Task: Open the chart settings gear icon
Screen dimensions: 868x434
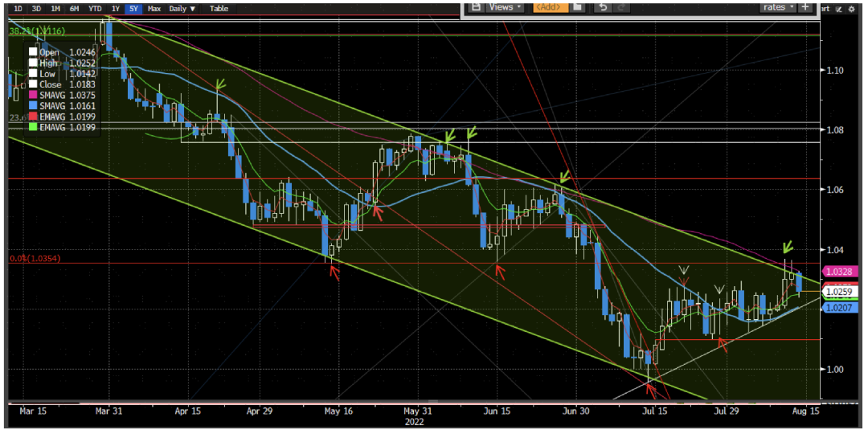Action: [850, 9]
